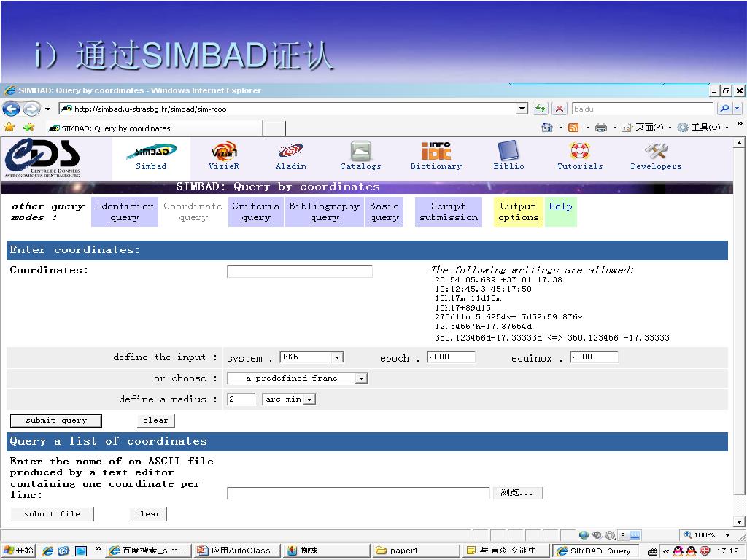Screen dimensions: 747x560
Task: Open the Windows Start button
Action: (x=18, y=551)
